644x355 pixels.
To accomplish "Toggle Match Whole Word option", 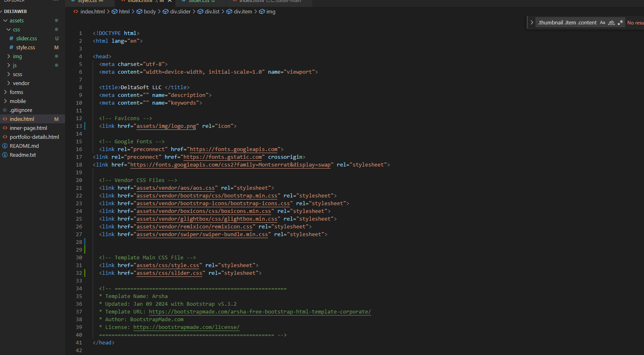I will pos(611,23).
